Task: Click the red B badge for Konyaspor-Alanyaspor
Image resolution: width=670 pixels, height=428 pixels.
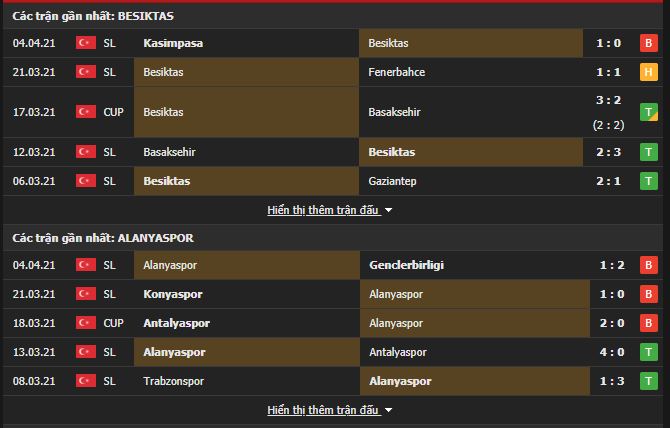Action: pos(648,294)
